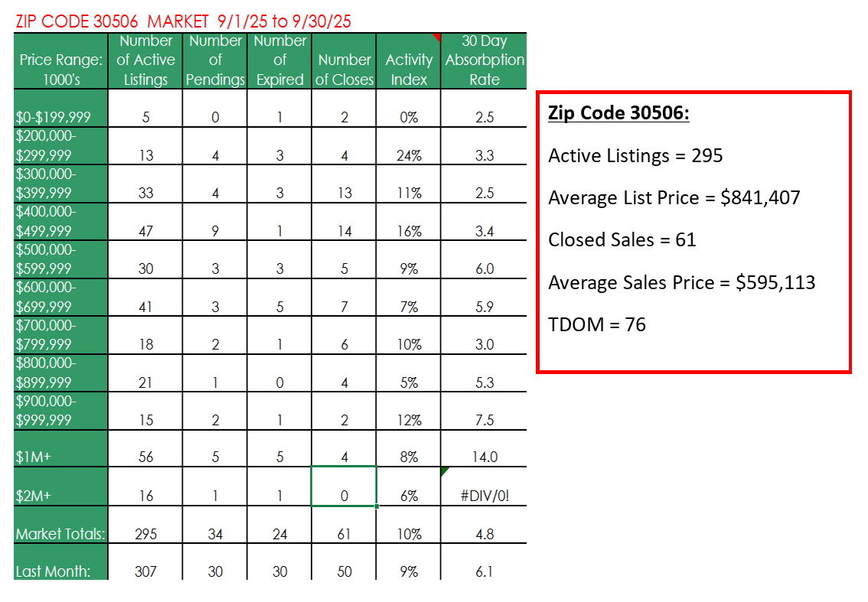This screenshot has width=868, height=602.
Task: Click the green error triangle on #DIV/0! cell
Action: [x=445, y=471]
